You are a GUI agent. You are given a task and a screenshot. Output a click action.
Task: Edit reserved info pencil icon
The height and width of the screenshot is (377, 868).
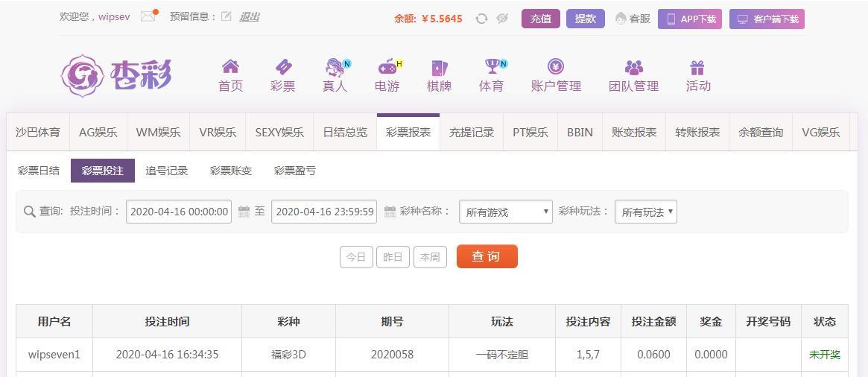point(226,16)
